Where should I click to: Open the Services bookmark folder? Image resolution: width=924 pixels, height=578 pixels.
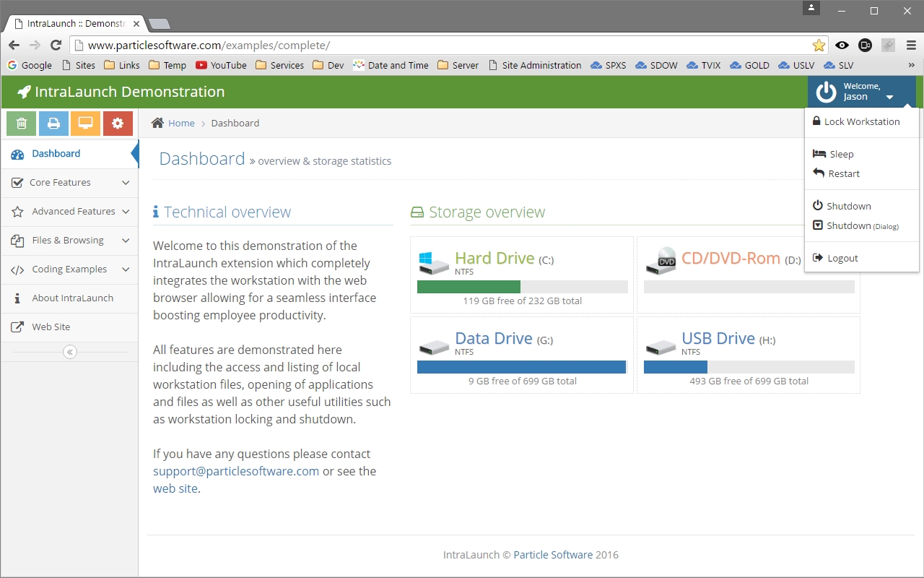(x=279, y=65)
